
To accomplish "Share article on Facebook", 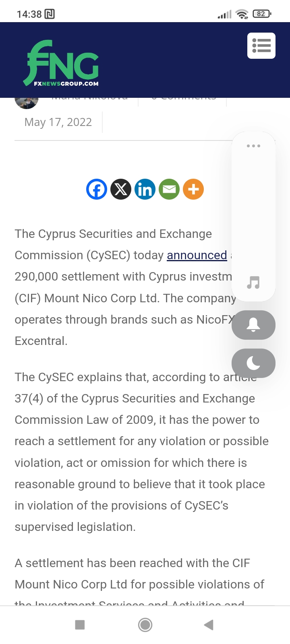I will [x=97, y=189].
